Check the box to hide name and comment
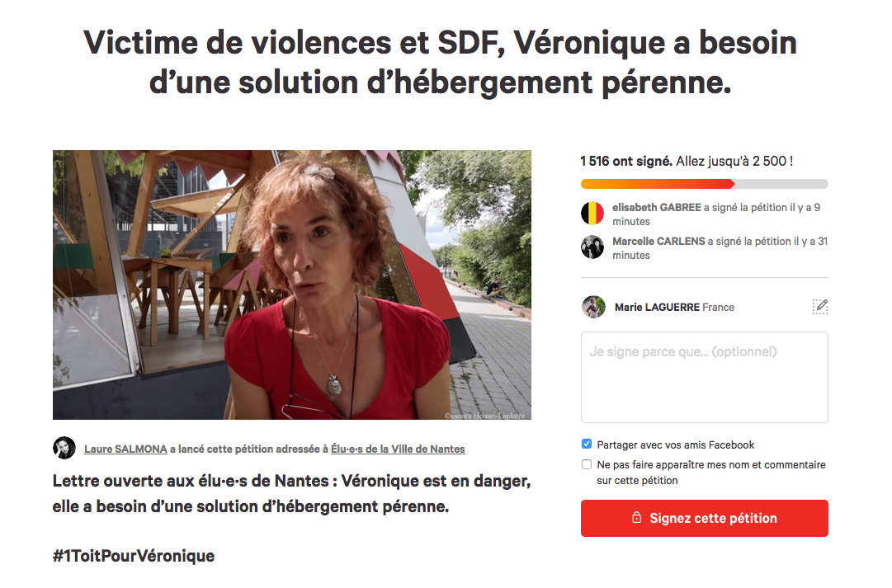Image resolution: width=892 pixels, height=588 pixels. coord(587,464)
